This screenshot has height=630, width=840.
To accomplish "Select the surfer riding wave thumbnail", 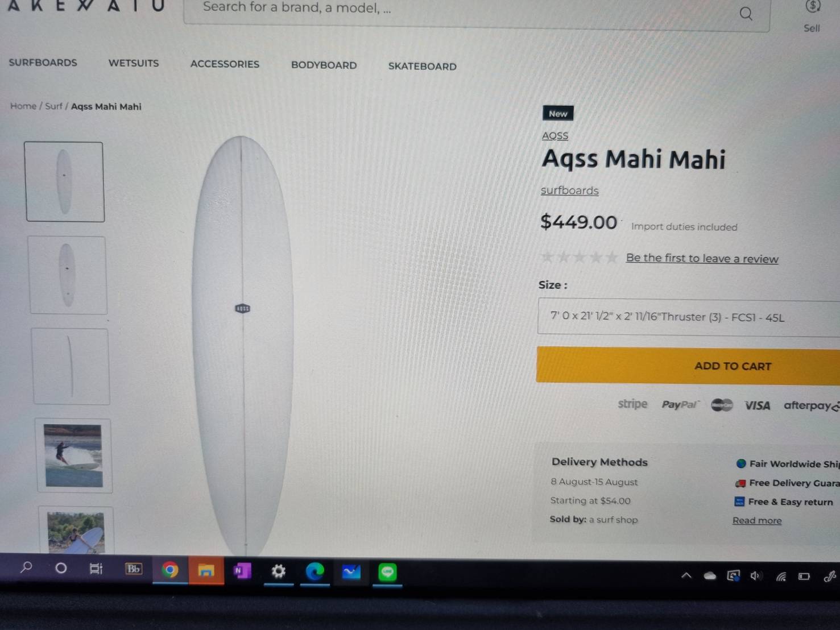I will 74,455.
